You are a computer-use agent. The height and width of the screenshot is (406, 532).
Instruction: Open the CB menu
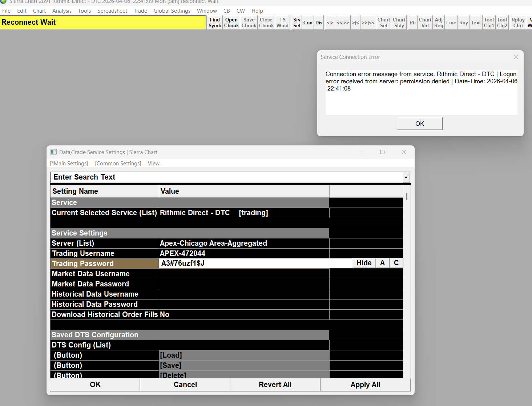pos(227,11)
